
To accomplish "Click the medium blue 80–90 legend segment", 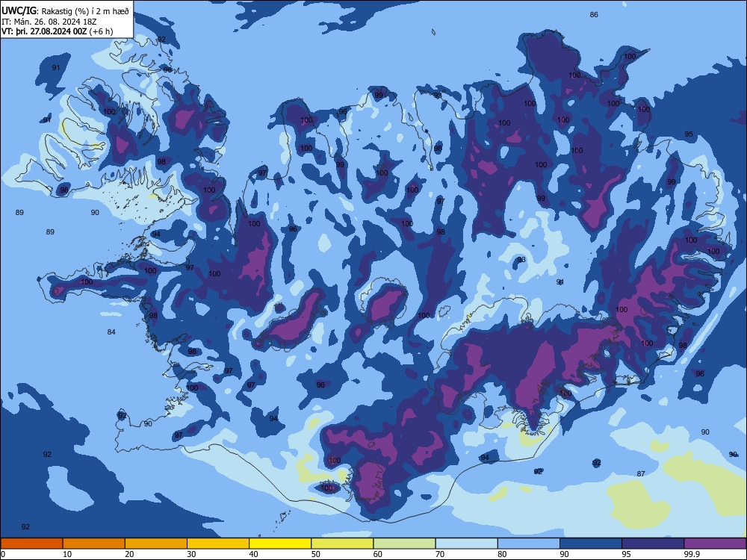I will tap(529, 544).
